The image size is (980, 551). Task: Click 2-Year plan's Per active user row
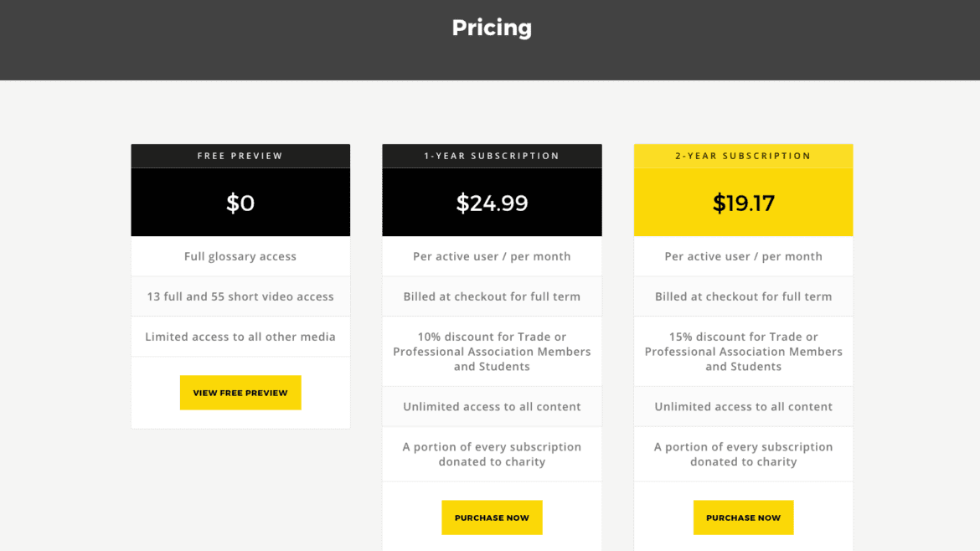point(743,256)
